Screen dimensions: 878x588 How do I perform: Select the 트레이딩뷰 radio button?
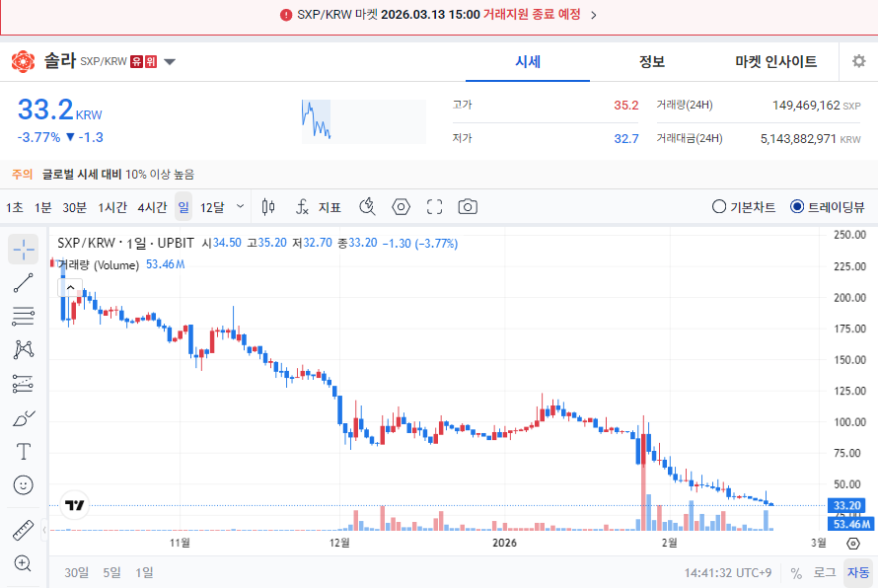pyautogui.click(x=795, y=206)
